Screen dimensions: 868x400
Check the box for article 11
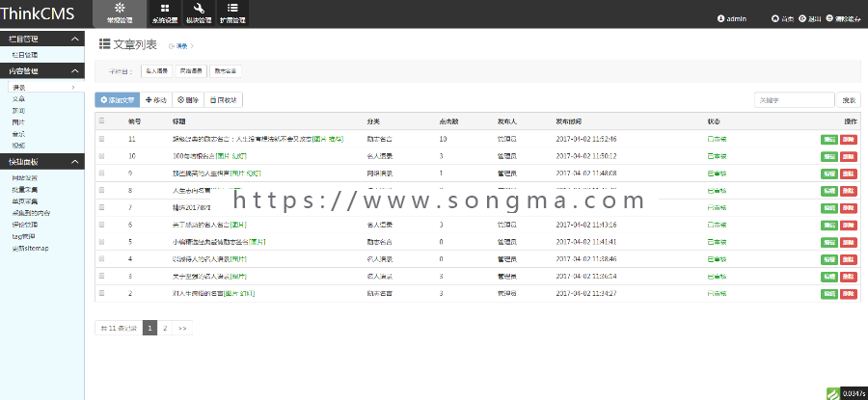(102, 139)
